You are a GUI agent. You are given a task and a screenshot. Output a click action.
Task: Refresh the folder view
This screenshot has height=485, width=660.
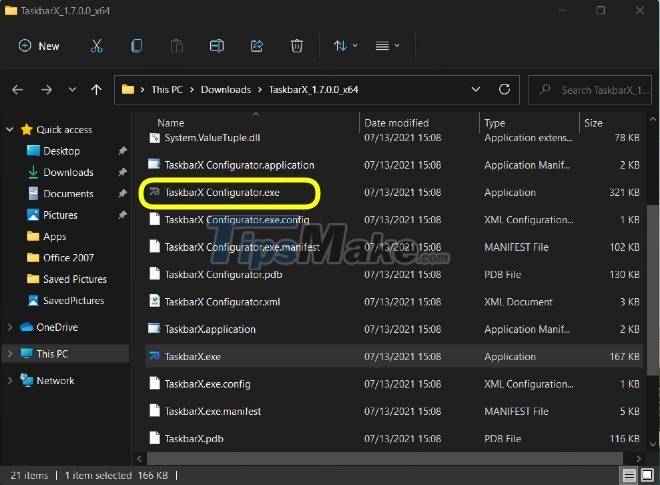504,90
